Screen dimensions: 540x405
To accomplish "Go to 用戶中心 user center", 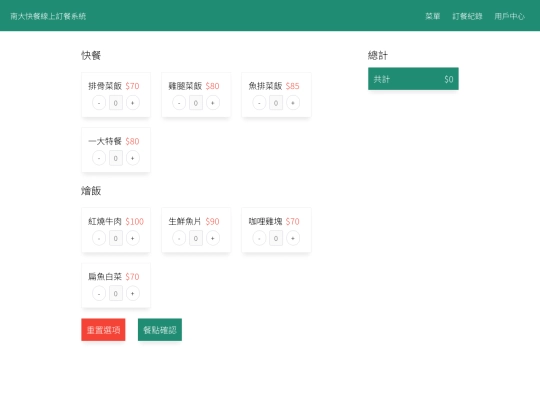I will pos(509,16).
